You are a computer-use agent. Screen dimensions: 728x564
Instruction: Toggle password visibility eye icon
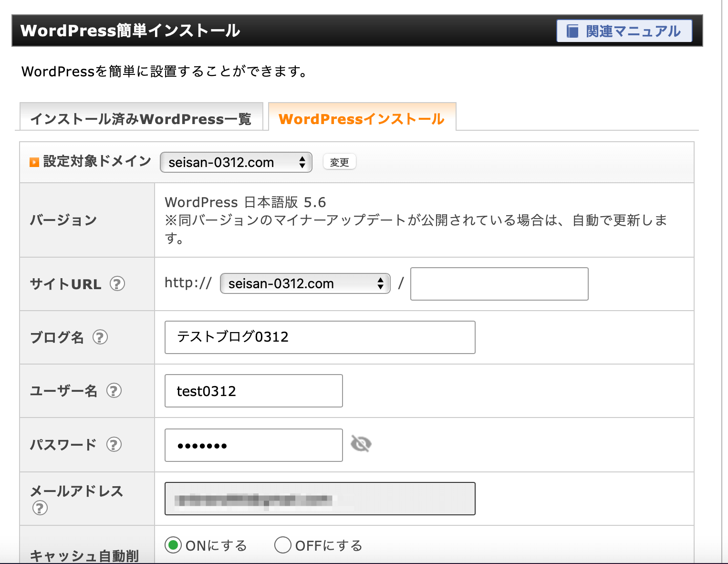(x=361, y=444)
